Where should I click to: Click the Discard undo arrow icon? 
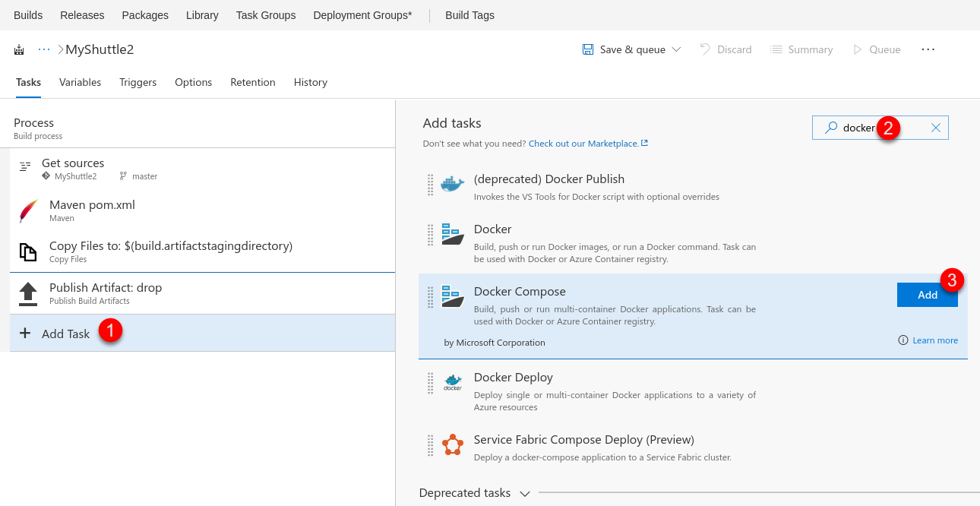pos(705,49)
